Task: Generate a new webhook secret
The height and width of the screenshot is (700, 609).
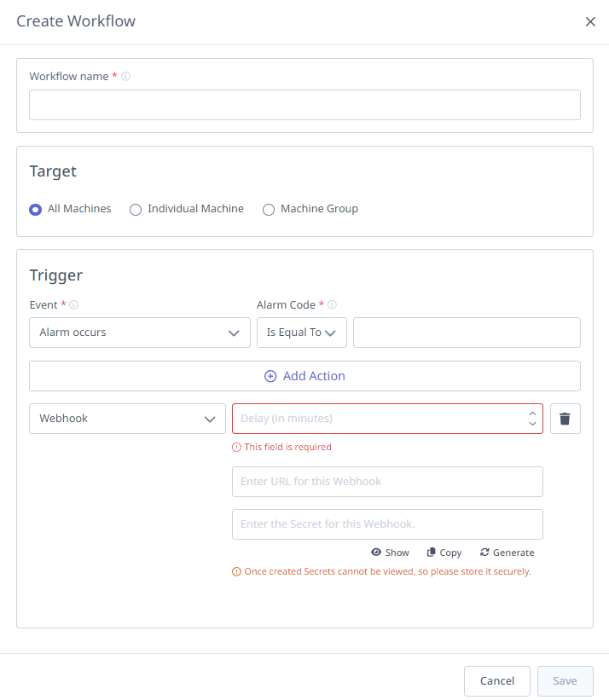Action: pyautogui.click(x=507, y=552)
